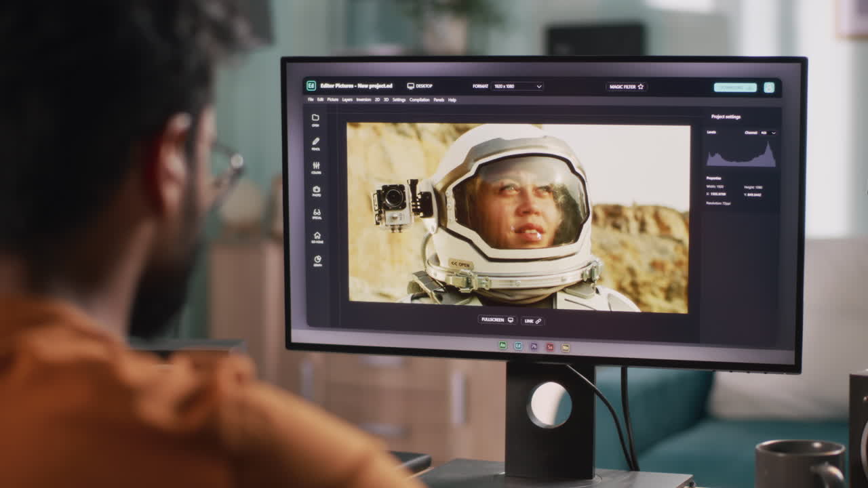The height and width of the screenshot is (488, 868).
Task: Toggle fullscreen display mode
Action: (497, 320)
